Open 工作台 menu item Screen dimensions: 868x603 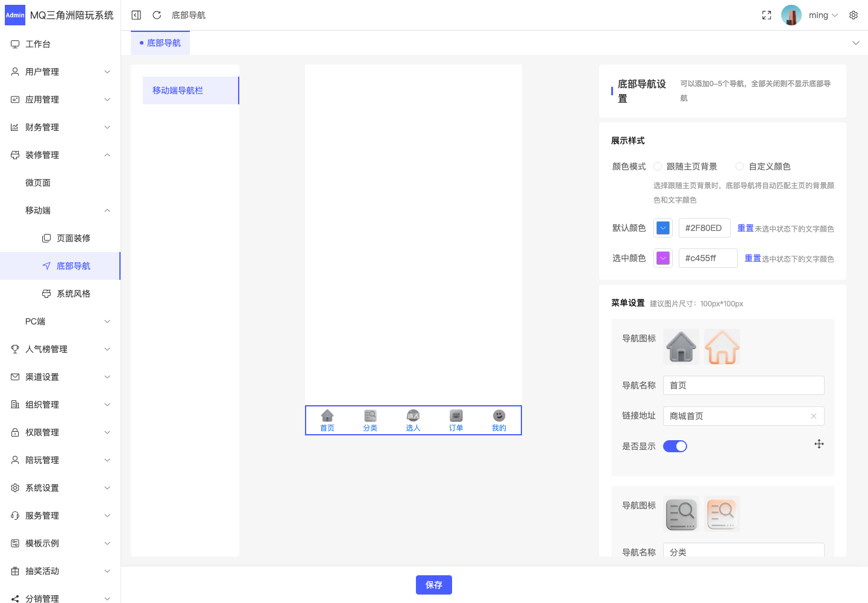pos(60,44)
